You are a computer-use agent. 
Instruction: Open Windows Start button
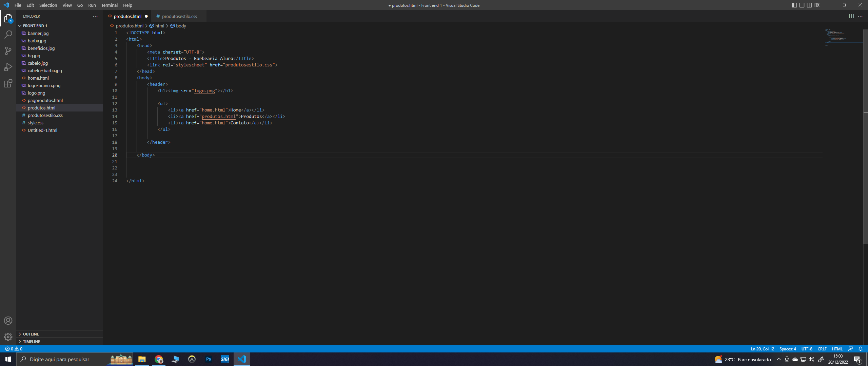pyautogui.click(x=8, y=359)
